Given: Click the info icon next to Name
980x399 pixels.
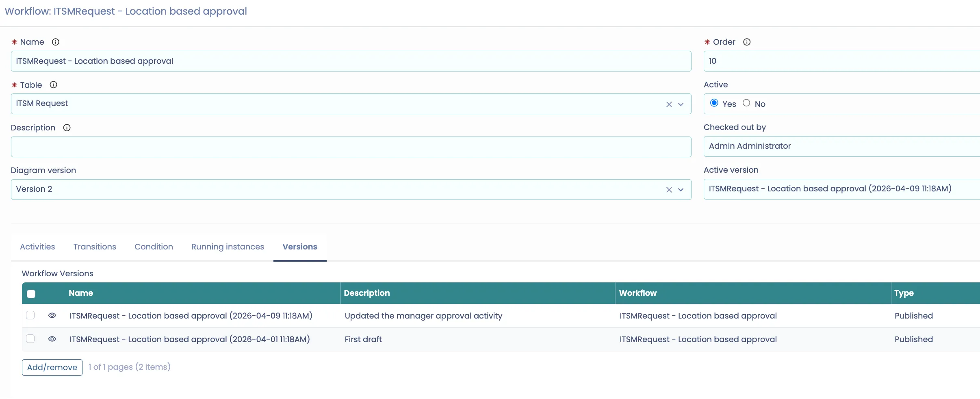Looking at the screenshot, I should pos(56,42).
